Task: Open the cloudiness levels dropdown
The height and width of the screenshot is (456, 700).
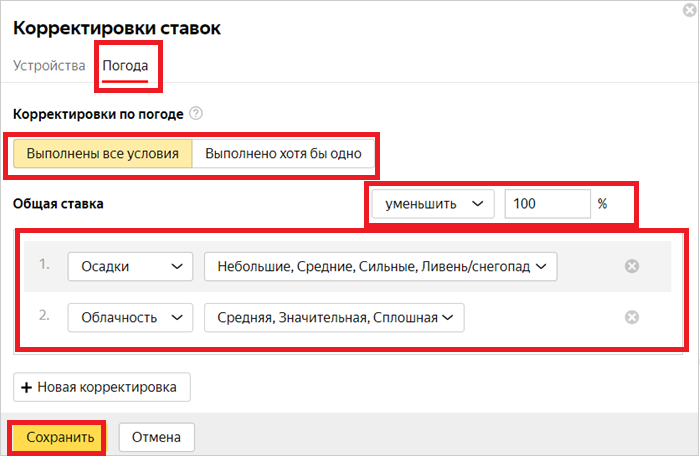Action: [x=334, y=317]
